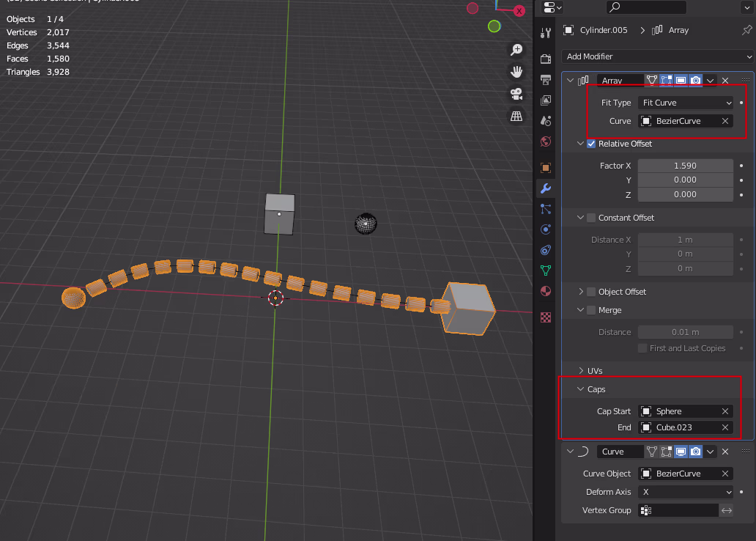Click the viewport zoom magnifier icon

516,50
